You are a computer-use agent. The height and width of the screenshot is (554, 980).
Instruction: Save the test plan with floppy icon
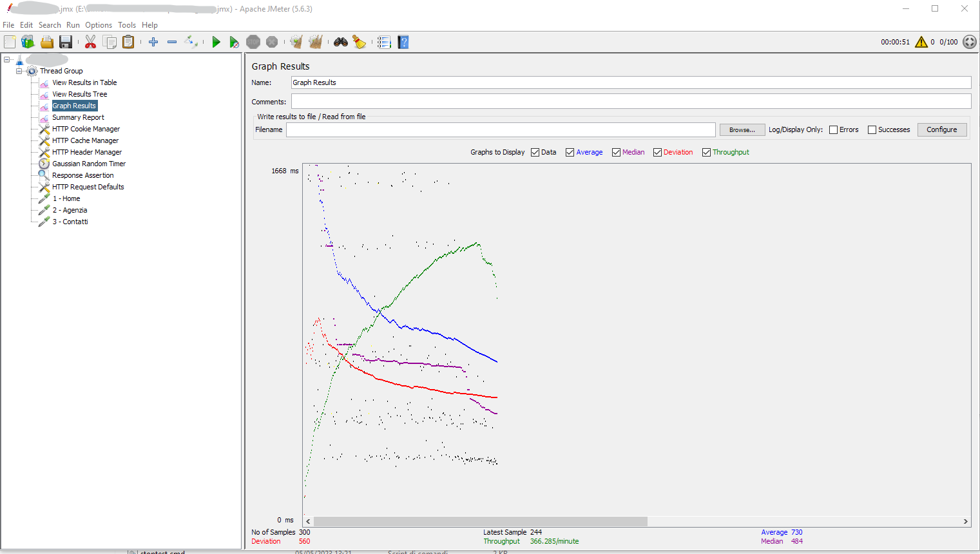[65, 42]
